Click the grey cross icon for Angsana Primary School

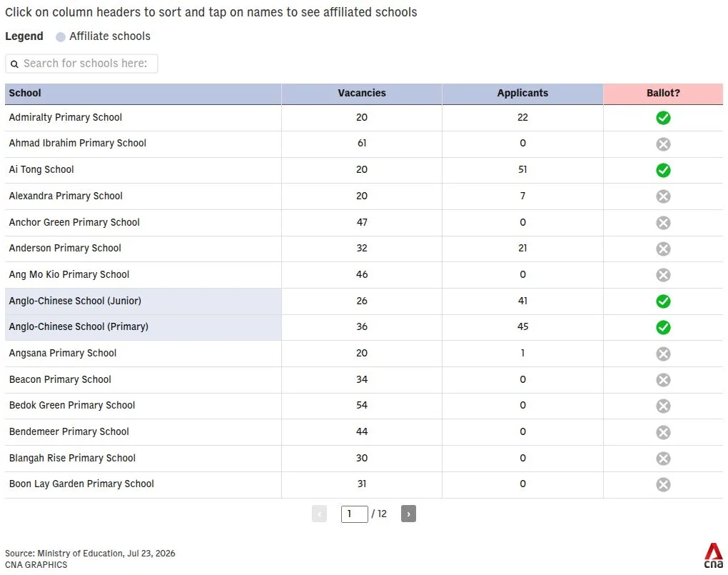(663, 354)
